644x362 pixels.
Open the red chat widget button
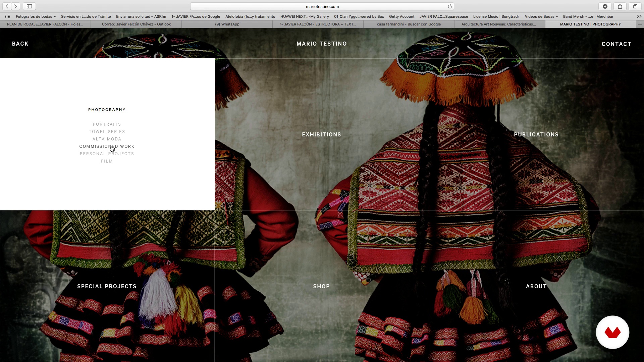612,332
